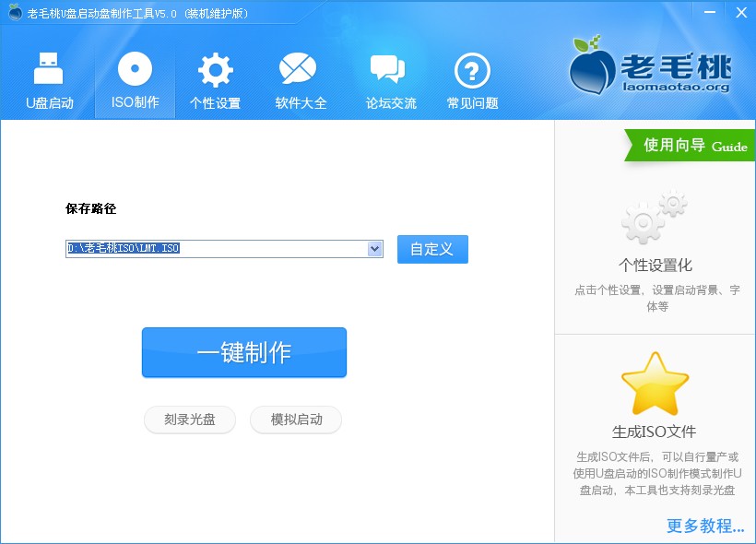Open the 更多教程... link

click(x=703, y=526)
